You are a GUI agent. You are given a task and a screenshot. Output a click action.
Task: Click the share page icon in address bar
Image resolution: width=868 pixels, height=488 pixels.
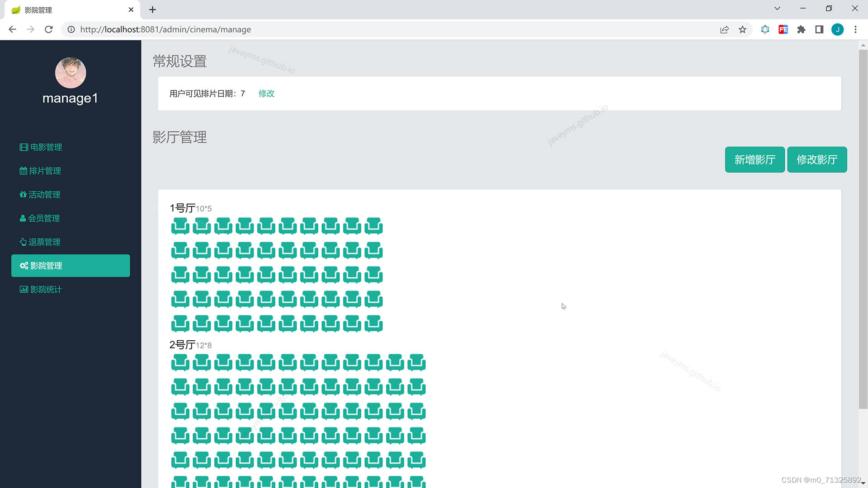724,29
